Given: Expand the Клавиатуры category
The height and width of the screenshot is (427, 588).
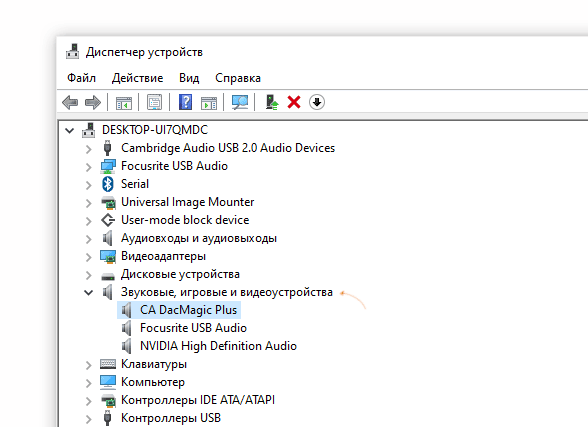Looking at the screenshot, I should tap(88, 365).
